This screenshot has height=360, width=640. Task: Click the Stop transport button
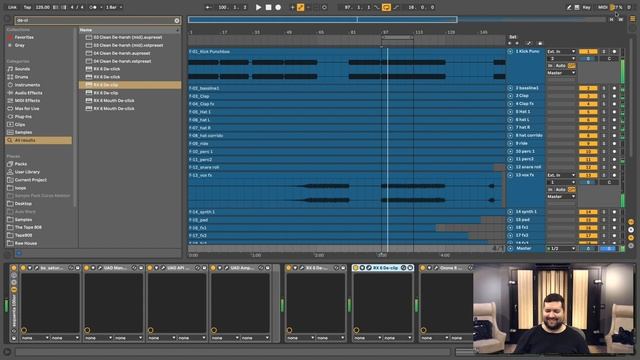pos(268,7)
